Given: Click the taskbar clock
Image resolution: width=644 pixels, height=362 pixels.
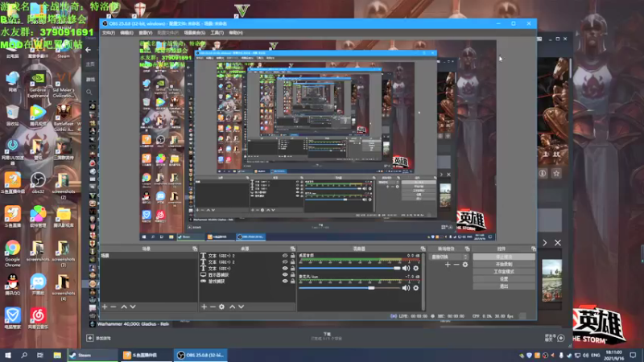Looking at the screenshot, I should click(x=613, y=355).
